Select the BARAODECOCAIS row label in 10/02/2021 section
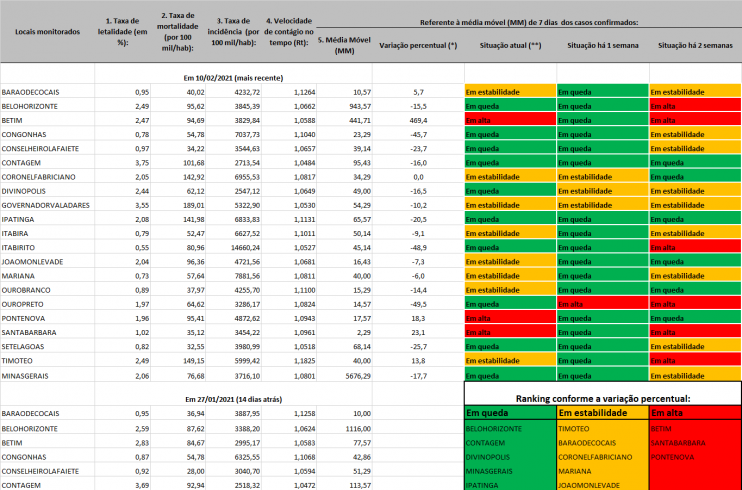 coord(30,92)
